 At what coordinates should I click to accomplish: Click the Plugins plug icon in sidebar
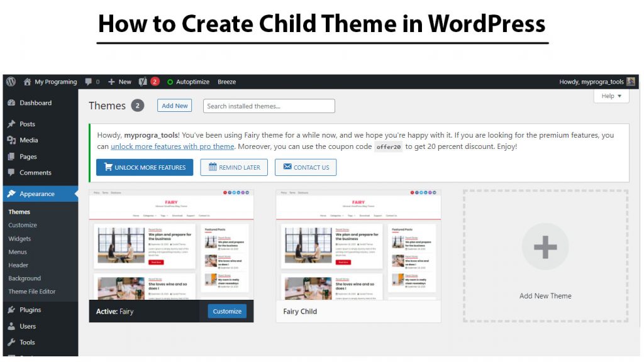coord(11,310)
